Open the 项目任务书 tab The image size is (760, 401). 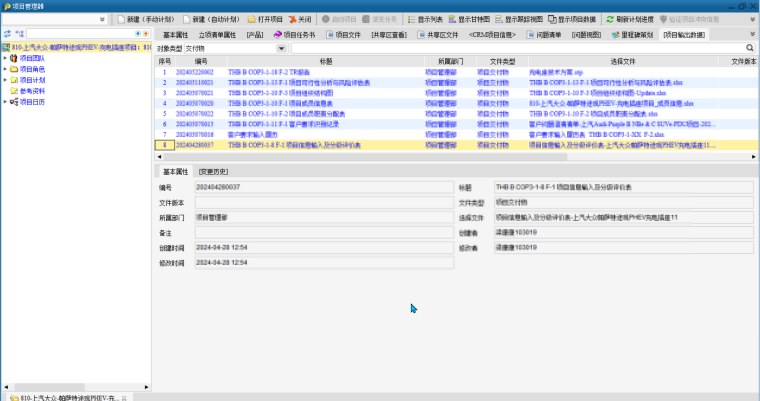294,35
